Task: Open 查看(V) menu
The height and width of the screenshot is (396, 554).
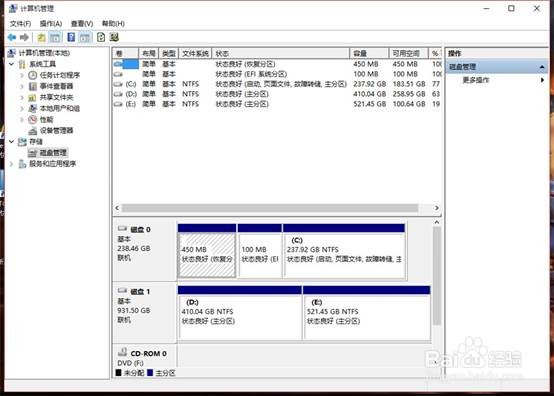Action: (82, 24)
